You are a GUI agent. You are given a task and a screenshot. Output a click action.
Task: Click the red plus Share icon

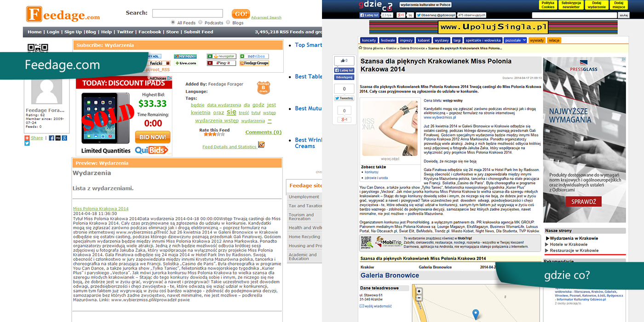pos(27,138)
